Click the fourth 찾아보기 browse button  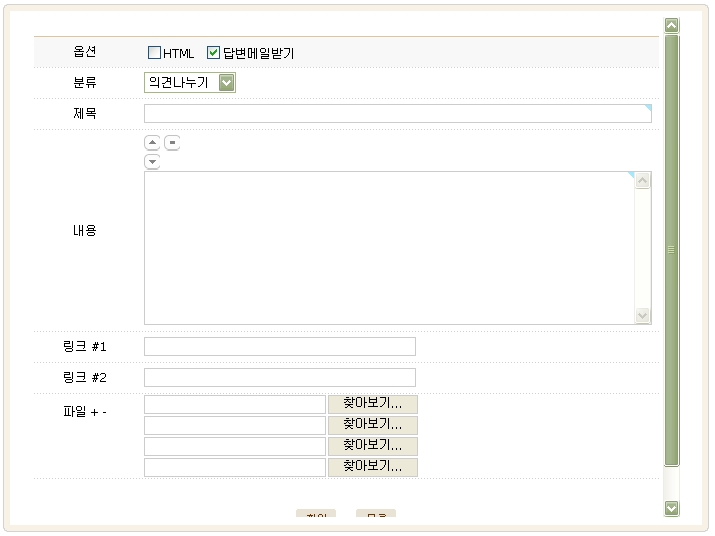coord(372,467)
